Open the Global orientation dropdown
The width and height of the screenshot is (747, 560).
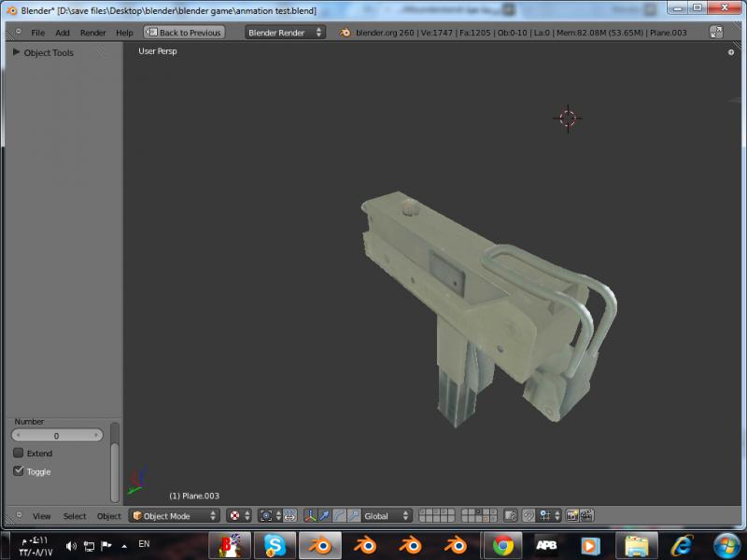pos(387,515)
